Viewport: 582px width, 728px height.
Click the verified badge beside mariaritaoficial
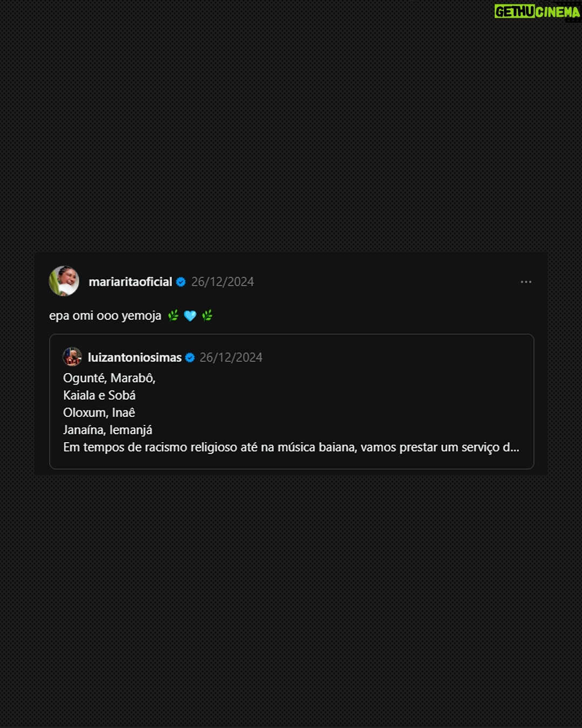click(181, 282)
